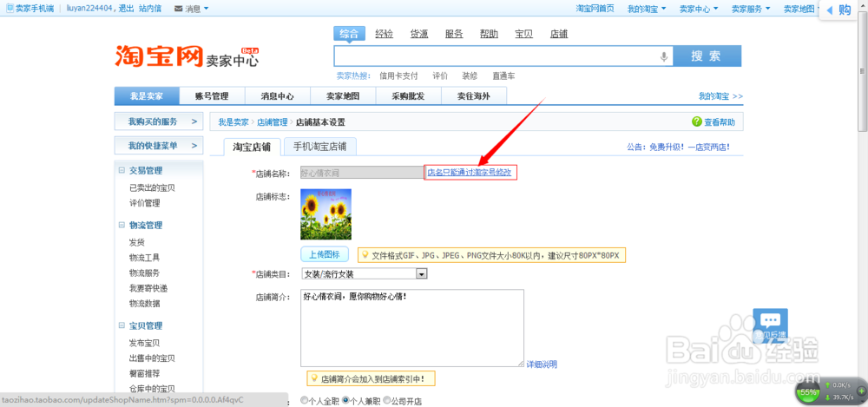Screen dimensions: 868x407
Task: Collapse the 物流管理 section
Action: point(122,225)
